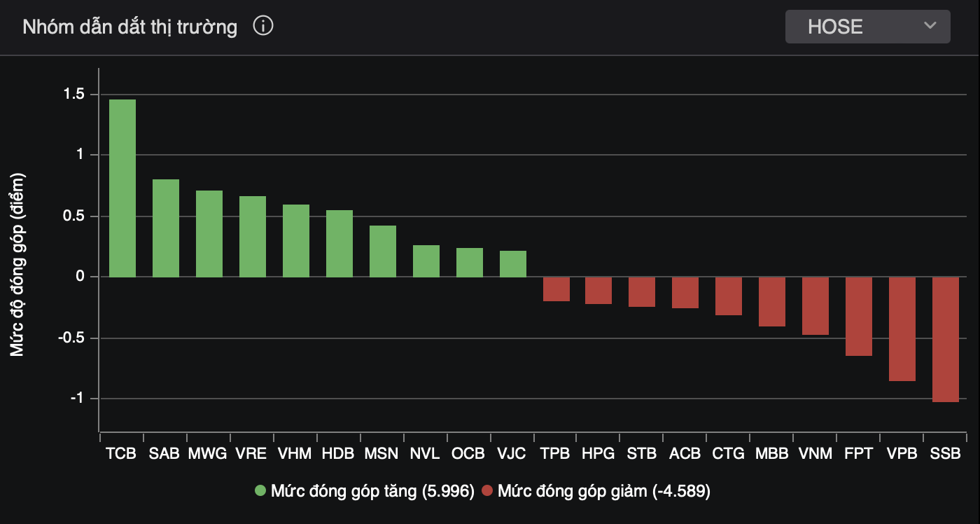This screenshot has width=980, height=524.
Task: Click the HPG ticker label on axis
Action: point(598,453)
